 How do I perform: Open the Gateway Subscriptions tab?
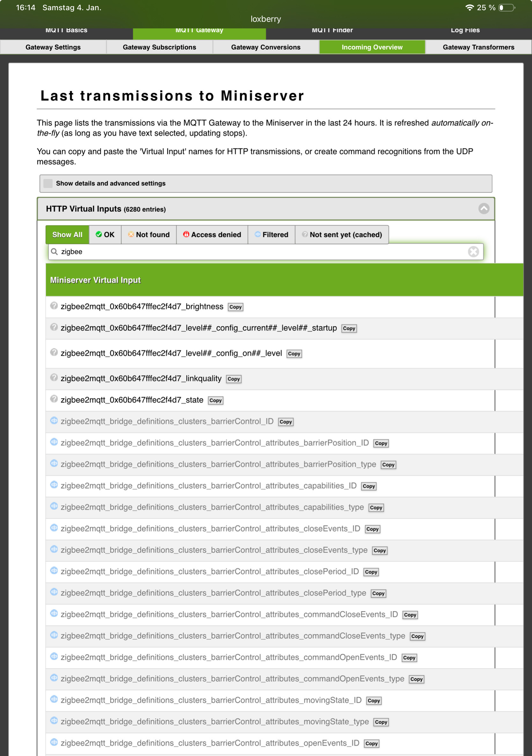point(159,47)
